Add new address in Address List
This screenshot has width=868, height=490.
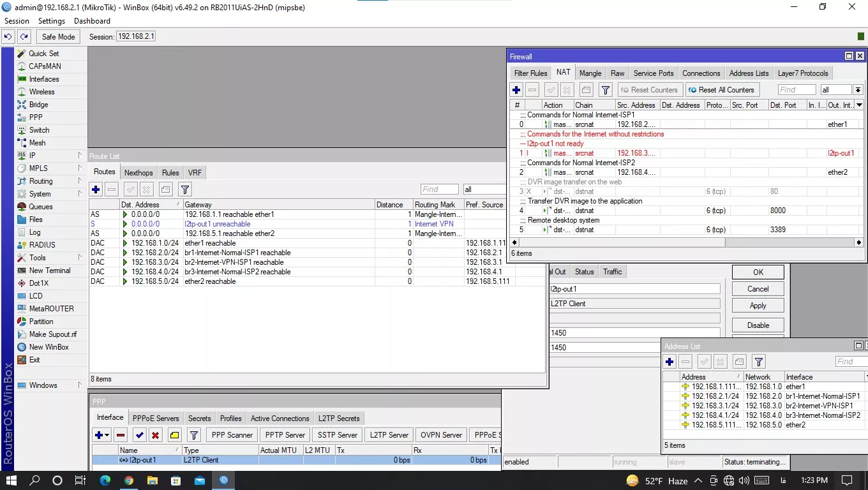pyautogui.click(x=670, y=362)
